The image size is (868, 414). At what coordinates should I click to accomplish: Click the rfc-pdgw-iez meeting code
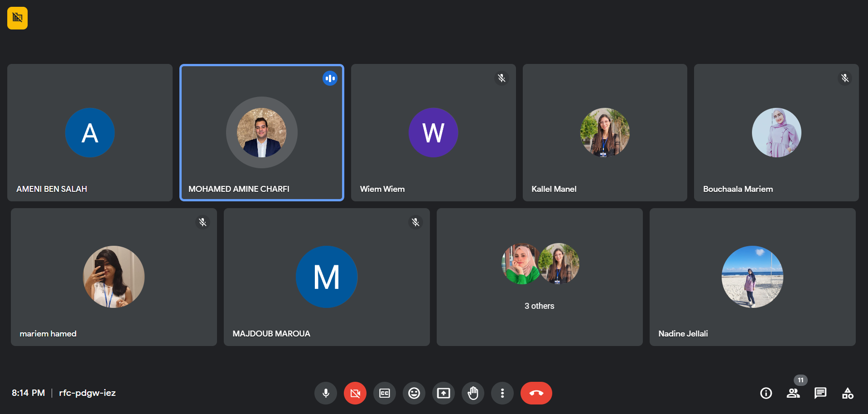[x=87, y=393]
